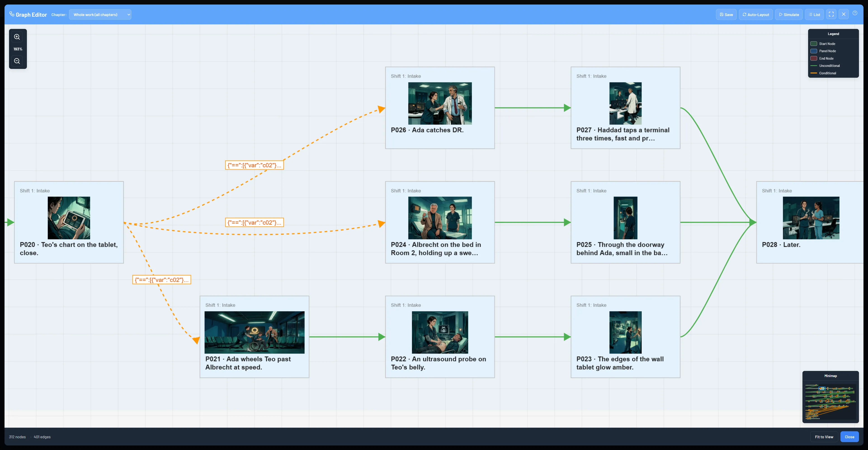The width and height of the screenshot is (868, 450).
Task: Click Fit to View button
Action: click(x=824, y=437)
